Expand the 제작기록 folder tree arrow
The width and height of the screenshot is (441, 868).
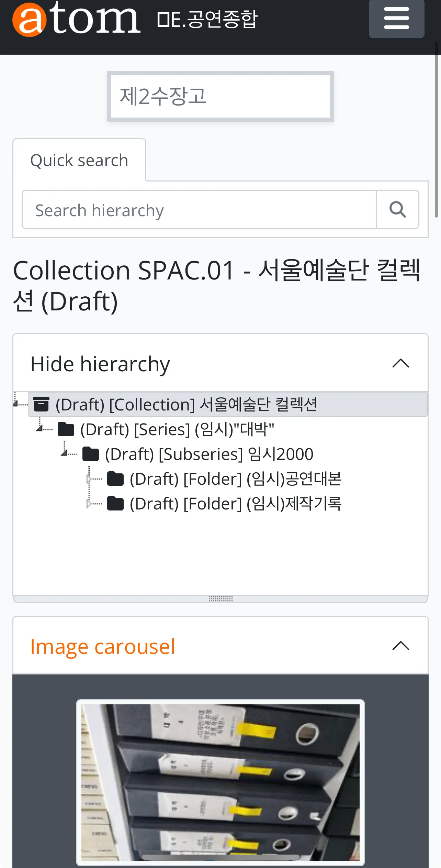point(89,504)
